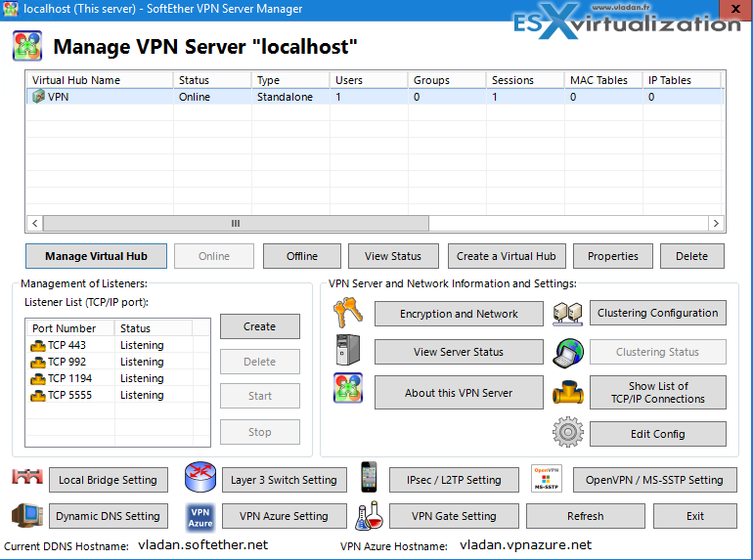Open VPN Gate Setting

pyautogui.click(x=454, y=516)
